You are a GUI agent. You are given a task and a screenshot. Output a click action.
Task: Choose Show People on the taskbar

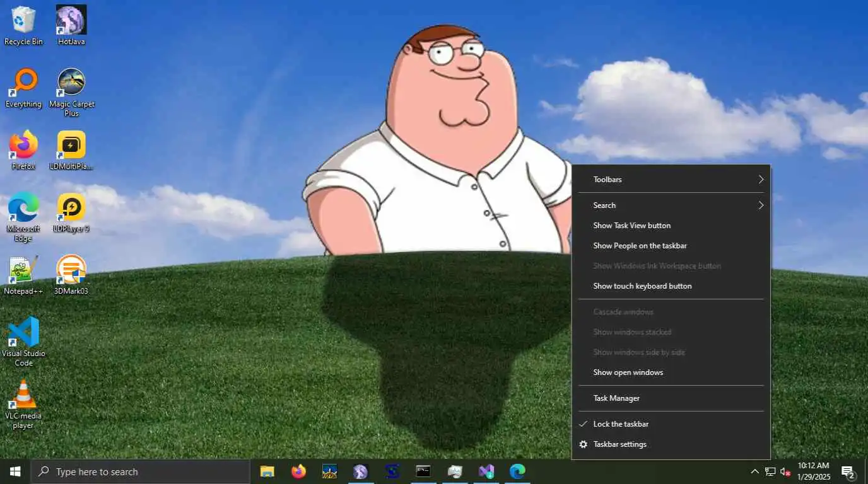(671, 246)
